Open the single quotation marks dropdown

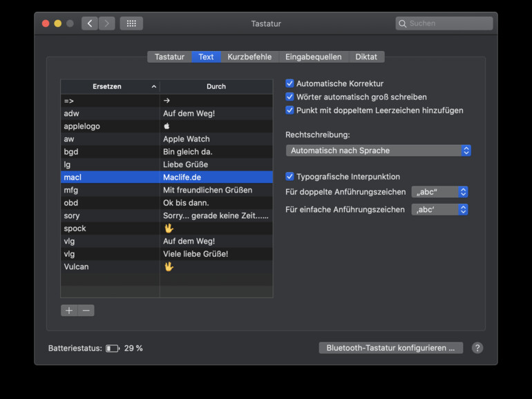[x=440, y=209]
